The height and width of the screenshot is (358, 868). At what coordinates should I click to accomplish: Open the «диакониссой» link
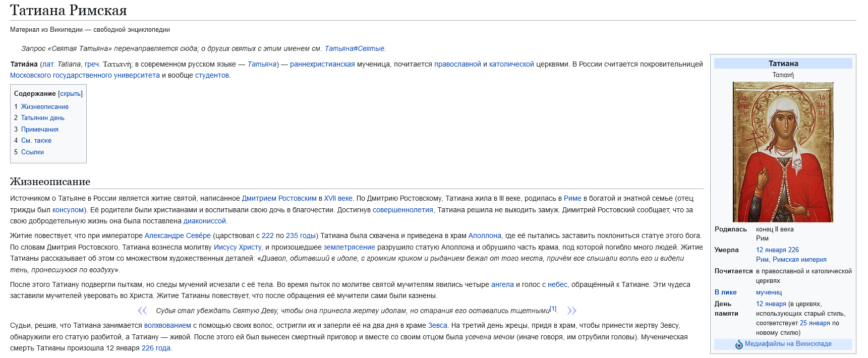(204, 221)
